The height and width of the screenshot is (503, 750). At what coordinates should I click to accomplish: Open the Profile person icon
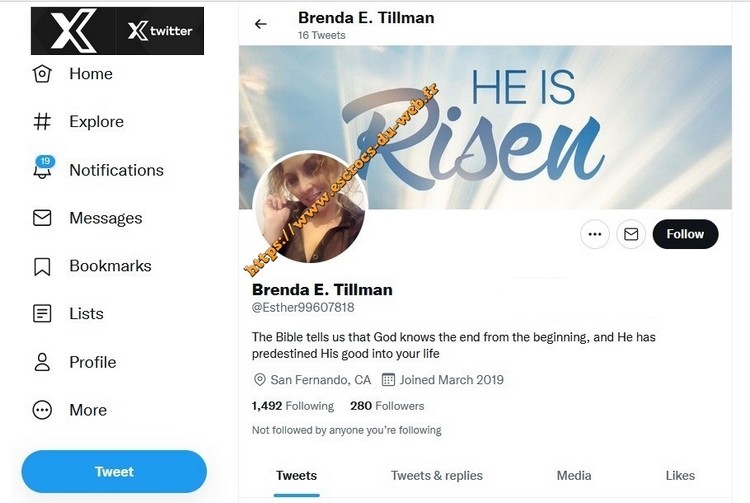42,362
